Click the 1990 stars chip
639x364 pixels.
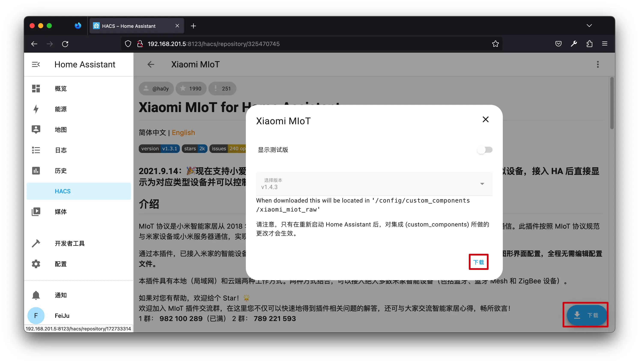tap(191, 89)
